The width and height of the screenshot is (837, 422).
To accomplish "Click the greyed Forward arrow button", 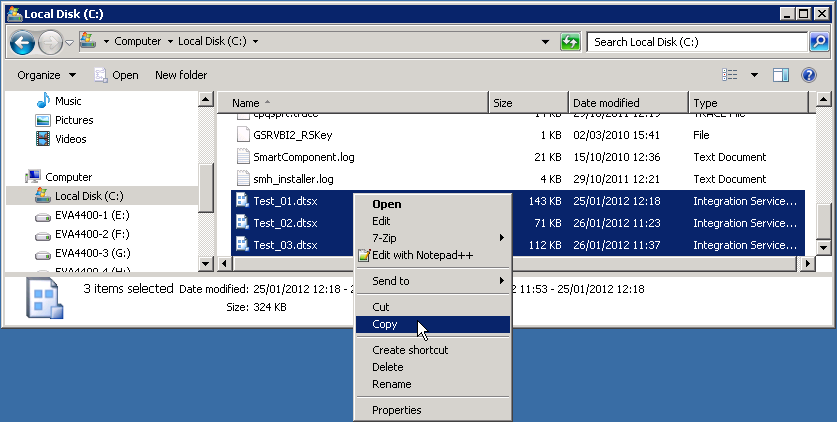I will [51, 42].
